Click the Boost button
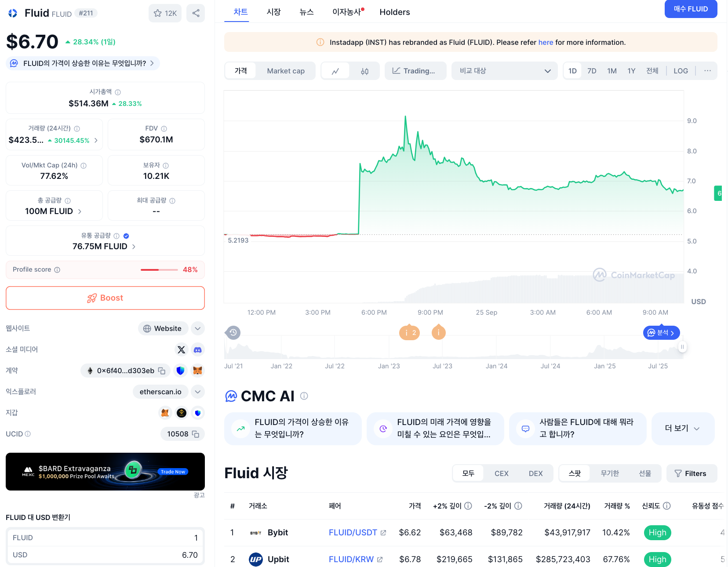The height and width of the screenshot is (567, 728). click(x=105, y=298)
